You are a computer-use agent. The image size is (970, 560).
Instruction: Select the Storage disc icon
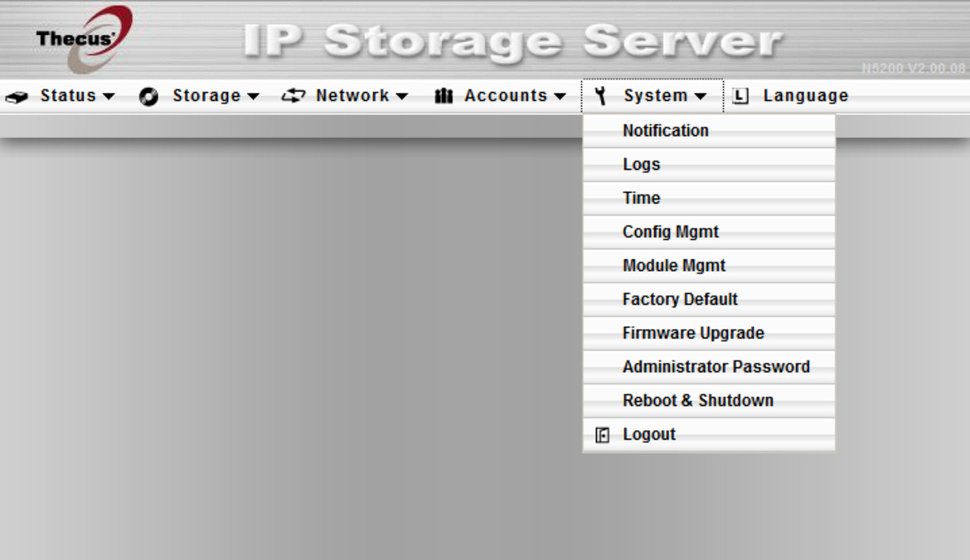coord(149,95)
